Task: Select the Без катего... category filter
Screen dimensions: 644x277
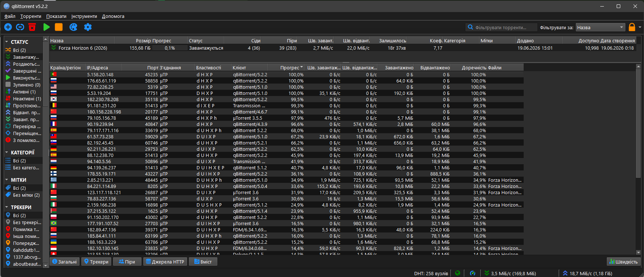Action: 23,168
